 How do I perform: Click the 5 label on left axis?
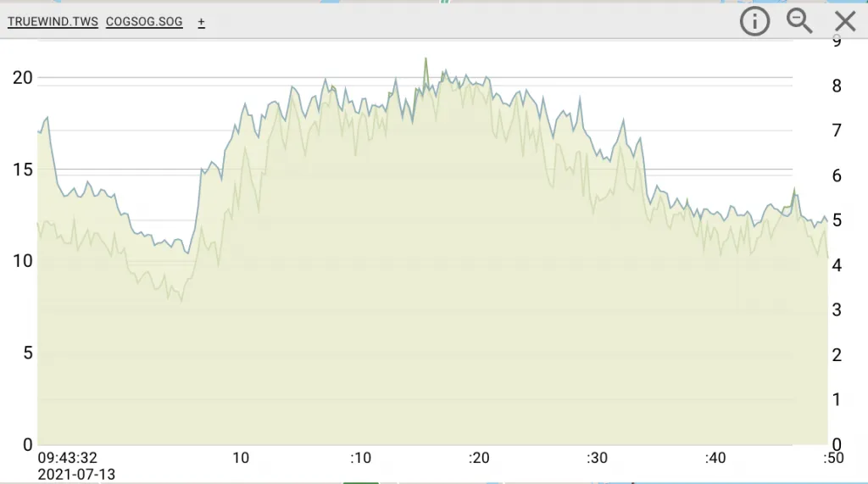pos(27,353)
